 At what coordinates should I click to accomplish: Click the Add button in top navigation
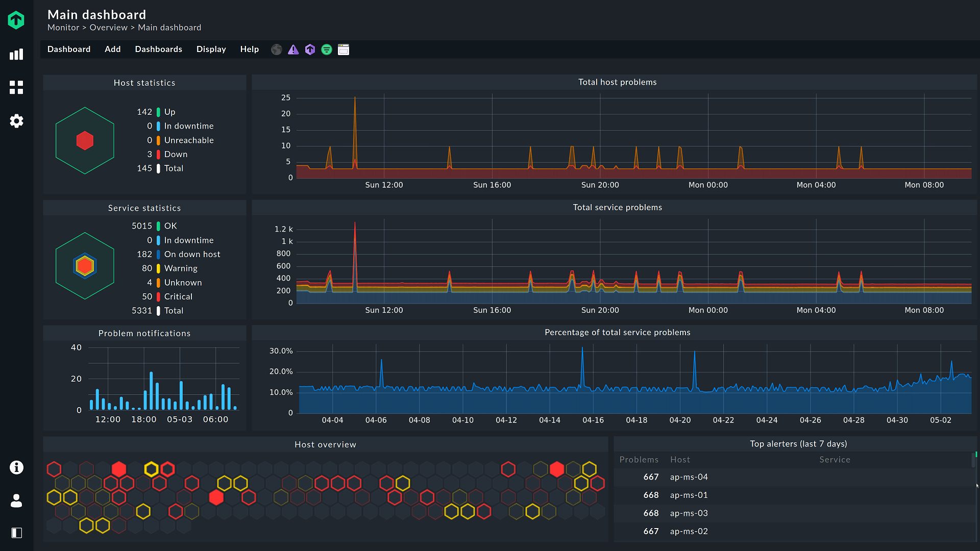(112, 49)
